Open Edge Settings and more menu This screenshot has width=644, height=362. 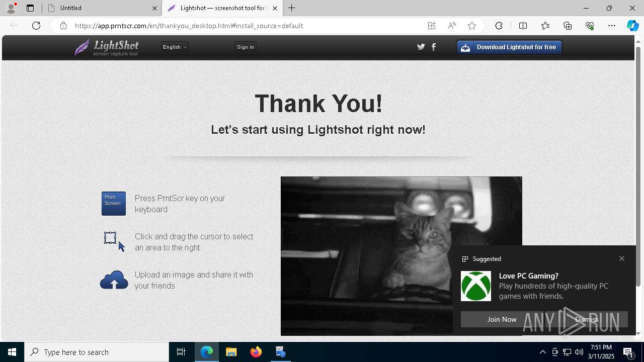point(612,26)
